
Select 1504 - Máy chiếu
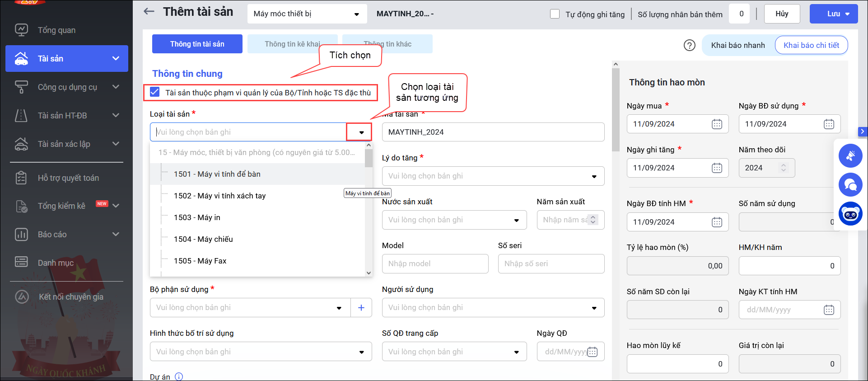(x=257, y=239)
